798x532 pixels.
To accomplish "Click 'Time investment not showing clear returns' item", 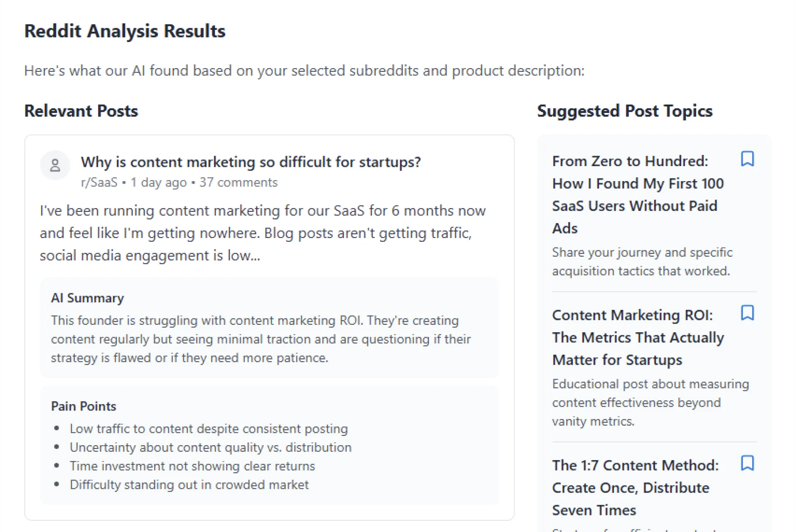I will [x=192, y=466].
